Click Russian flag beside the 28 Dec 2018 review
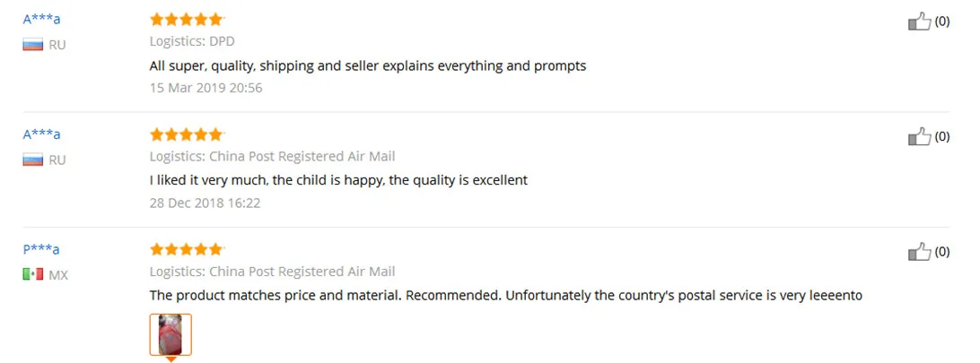The height and width of the screenshot is (363, 980). tap(33, 160)
